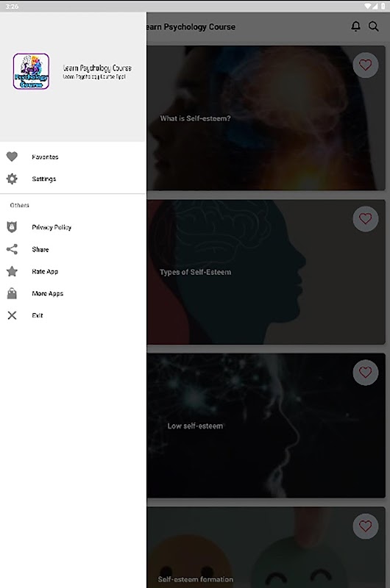Check the status bar clock
The width and height of the screenshot is (390, 588).
coord(12,7)
